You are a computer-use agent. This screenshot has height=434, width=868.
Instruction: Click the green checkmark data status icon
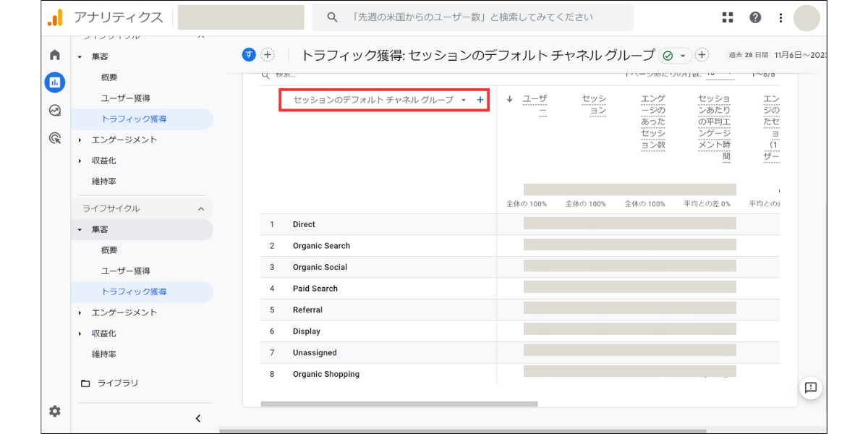[x=668, y=56]
